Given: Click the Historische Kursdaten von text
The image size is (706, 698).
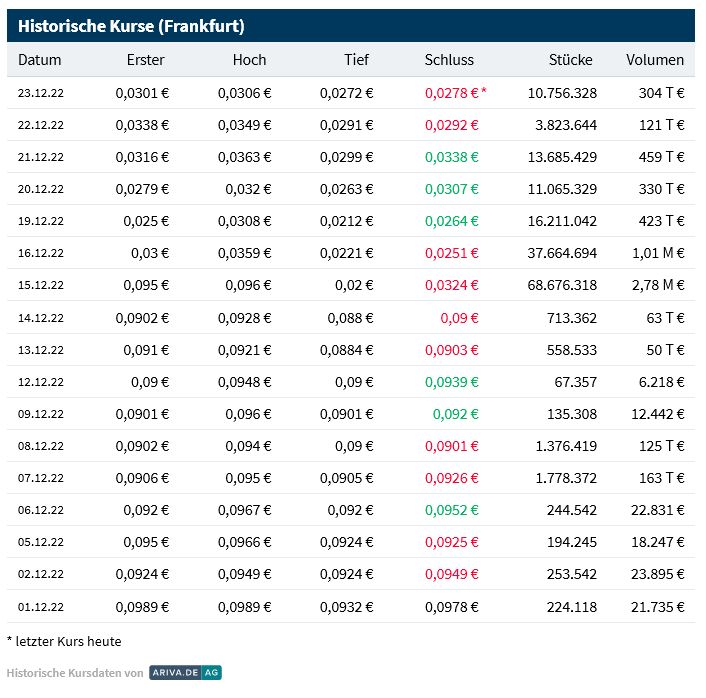Looking at the screenshot, I should tap(74, 673).
